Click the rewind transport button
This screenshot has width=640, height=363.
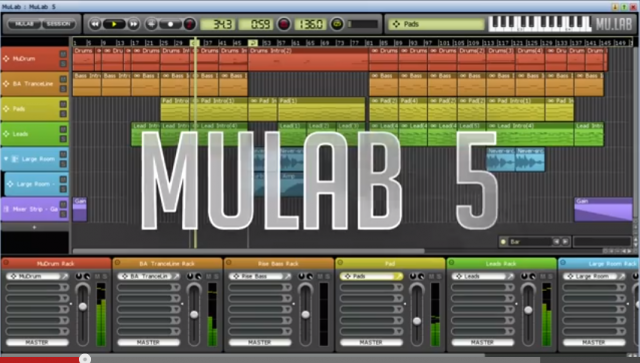(x=95, y=24)
